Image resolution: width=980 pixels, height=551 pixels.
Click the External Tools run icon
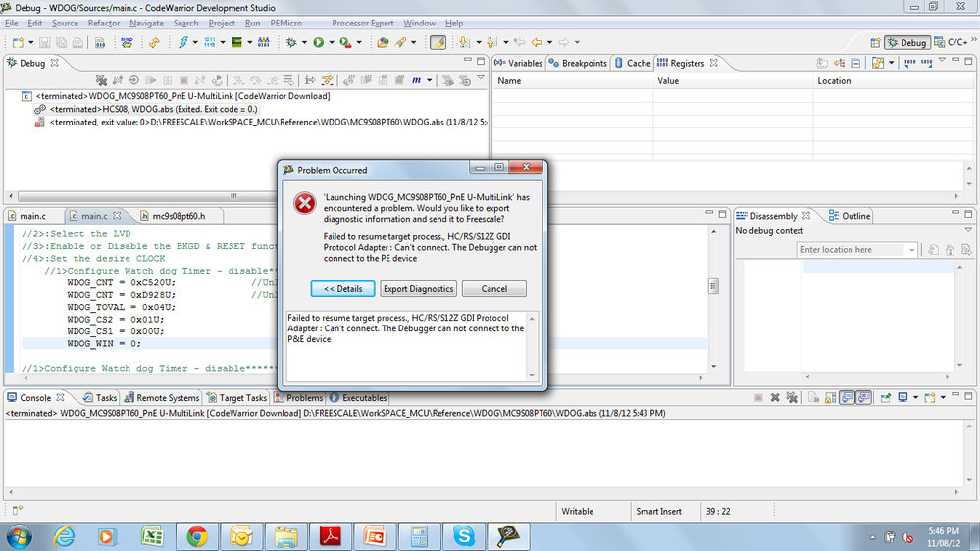[345, 42]
